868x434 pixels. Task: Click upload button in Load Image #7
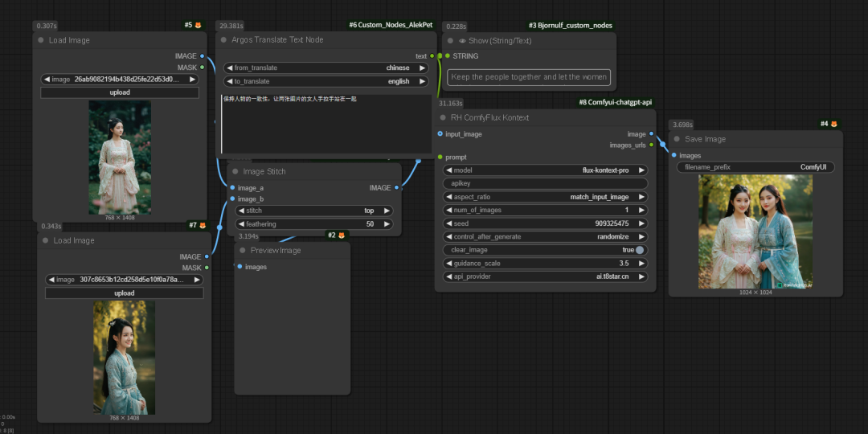[124, 293]
